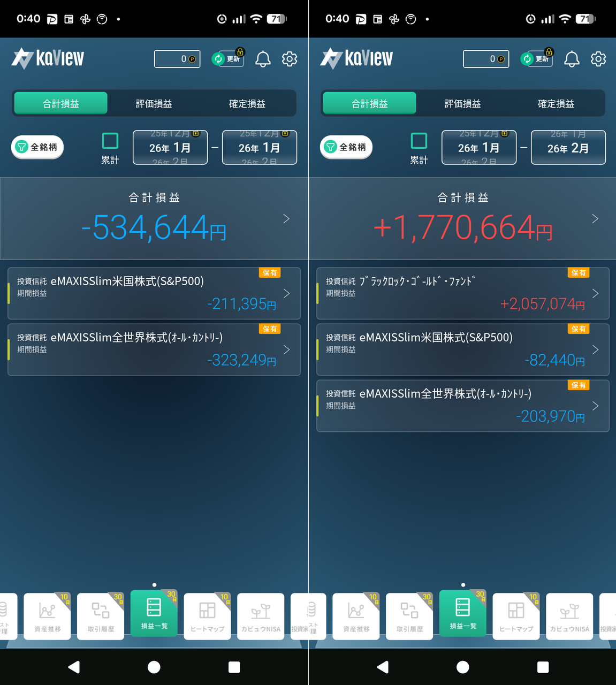Tap the kaview logo in the header
The height and width of the screenshot is (685, 616).
click(47, 59)
